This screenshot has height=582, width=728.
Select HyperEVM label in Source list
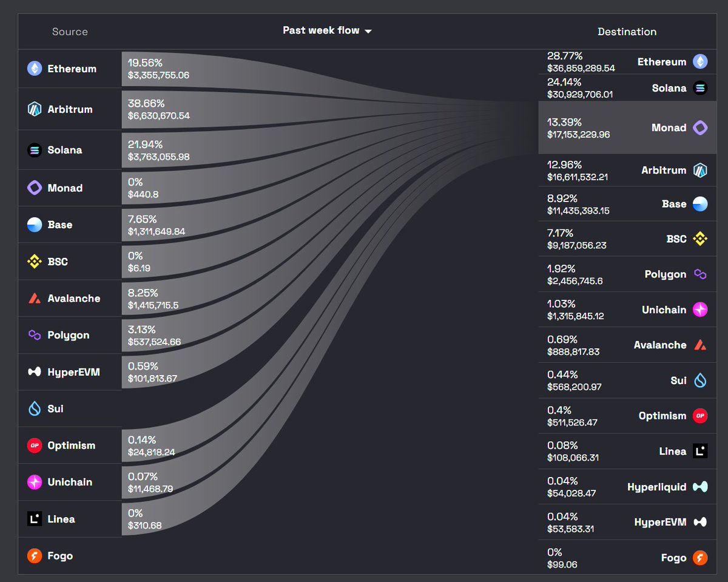(73, 372)
